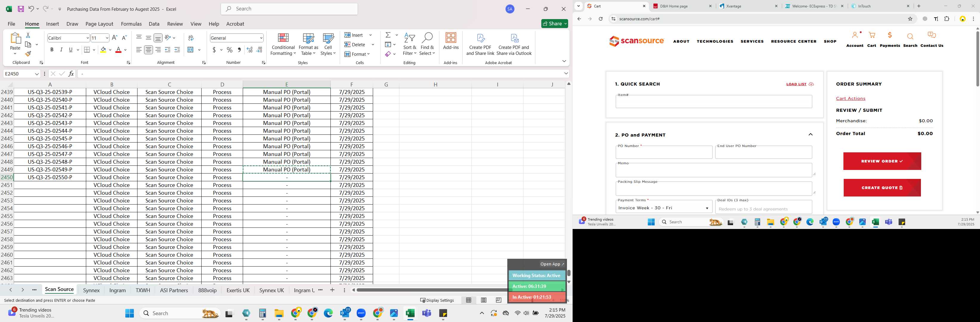This screenshot has width=980, height=322.
Task: Click the LOAD LIST link
Action: pyautogui.click(x=800, y=84)
